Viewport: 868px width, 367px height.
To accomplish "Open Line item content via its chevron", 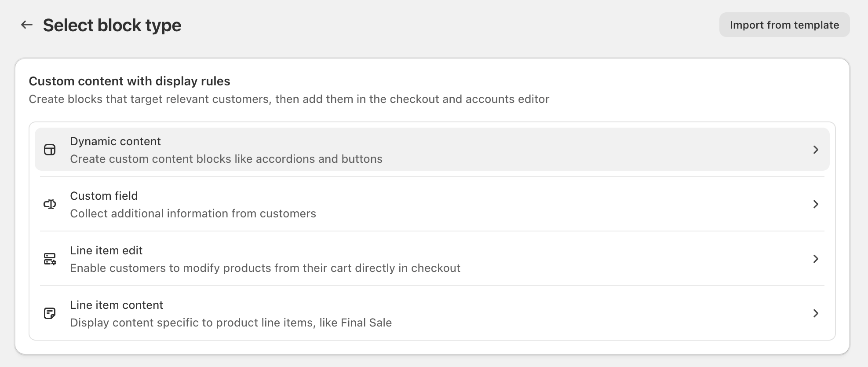I will click(x=816, y=313).
